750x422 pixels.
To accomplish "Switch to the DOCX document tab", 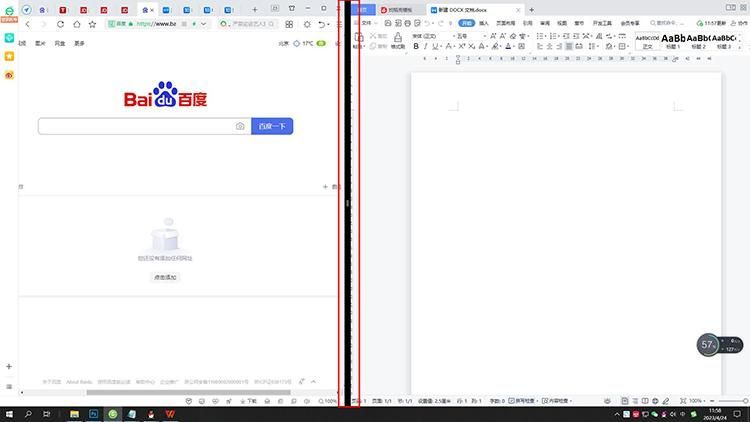I will point(474,10).
